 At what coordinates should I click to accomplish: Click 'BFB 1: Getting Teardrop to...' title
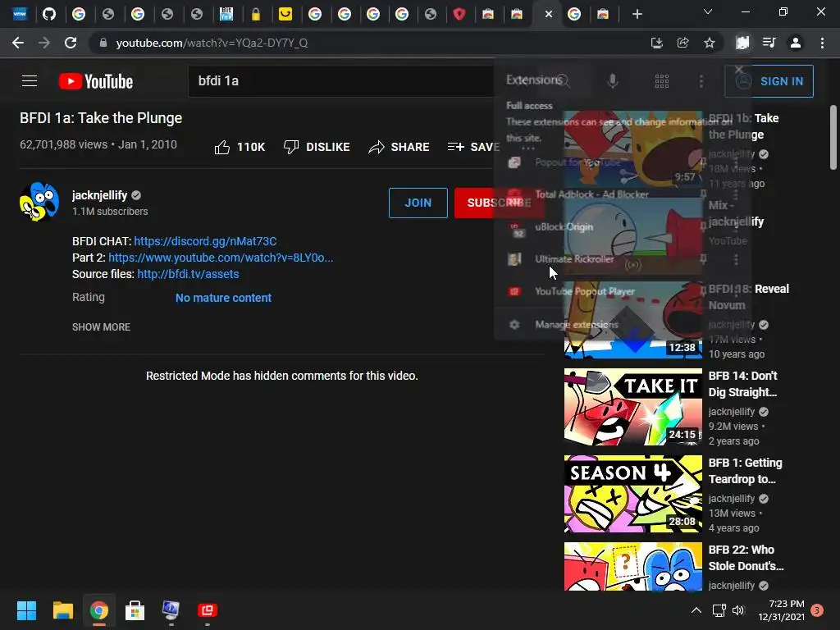coord(745,471)
